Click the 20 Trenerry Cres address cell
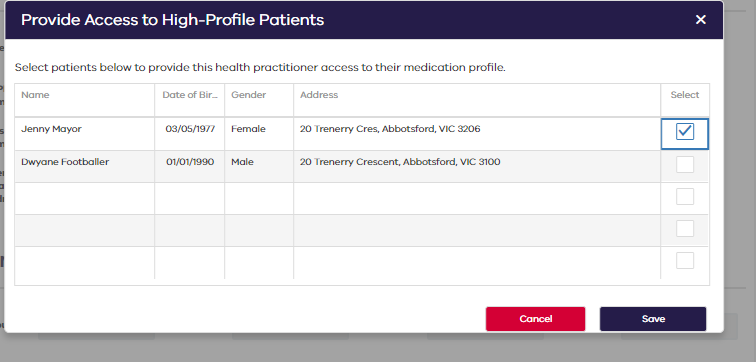The height and width of the screenshot is (362, 756). tap(477, 134)
